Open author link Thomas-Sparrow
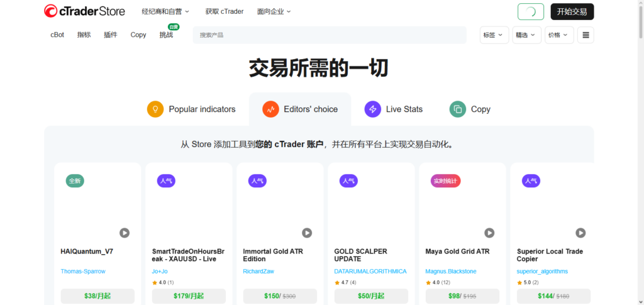This screenshot has width=644, height=305. [83, 271]
